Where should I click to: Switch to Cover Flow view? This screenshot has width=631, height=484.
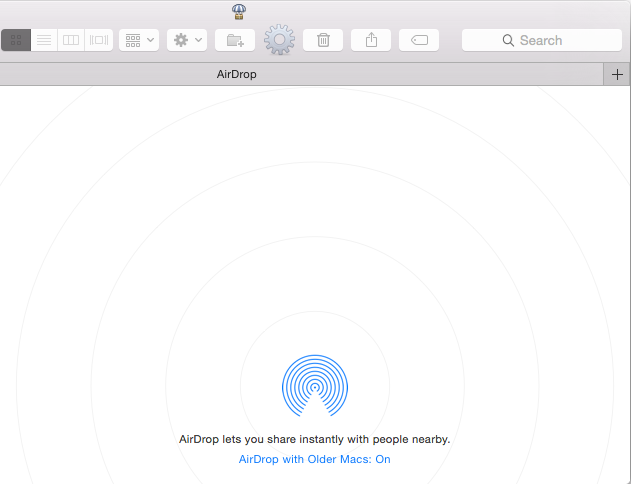(x=99, y=40)
